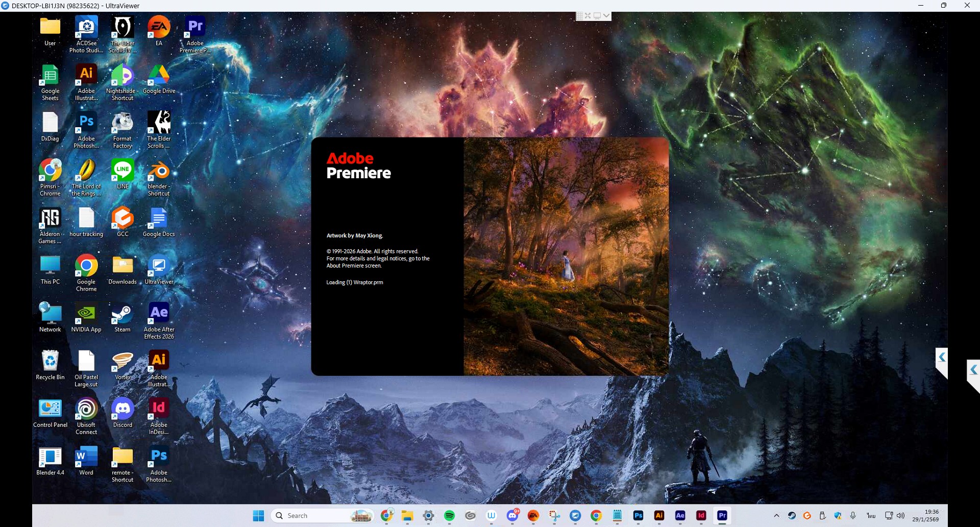Show hidden system tray icons

(x=776, y=516)
